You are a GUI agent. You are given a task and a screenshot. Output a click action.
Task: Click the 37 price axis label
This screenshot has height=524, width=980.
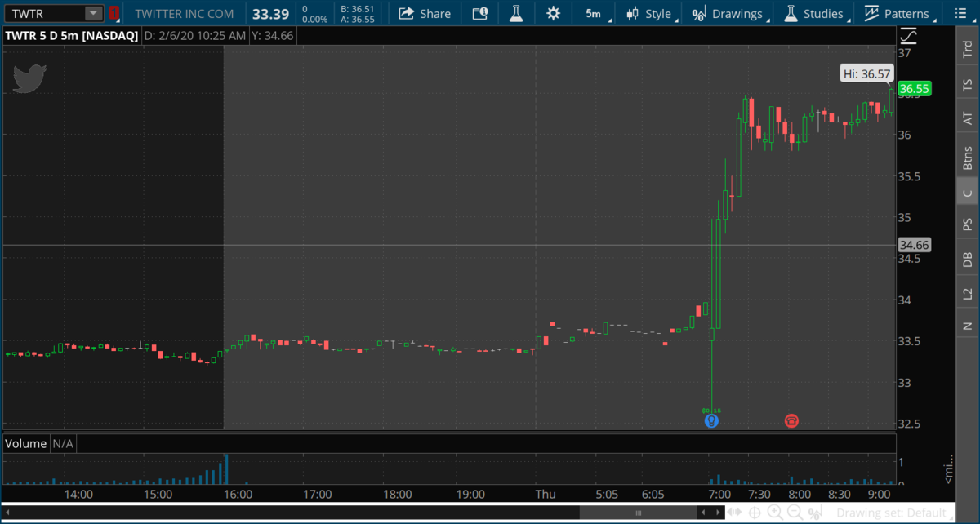pos(905,53)
